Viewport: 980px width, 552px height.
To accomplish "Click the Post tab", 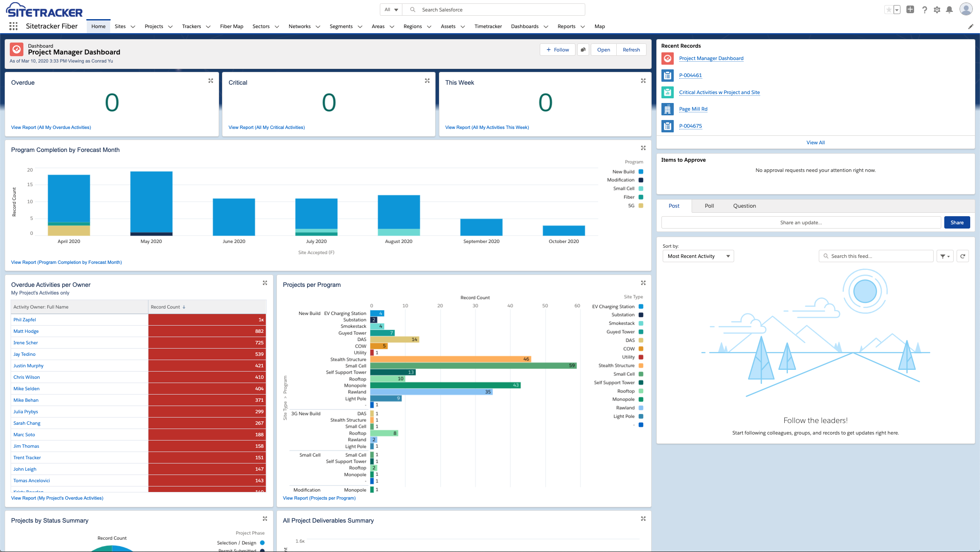I will tap(674, 206).
